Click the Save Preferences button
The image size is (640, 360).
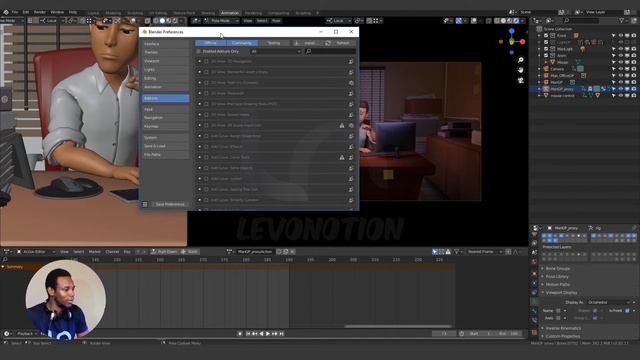(170, 204)
